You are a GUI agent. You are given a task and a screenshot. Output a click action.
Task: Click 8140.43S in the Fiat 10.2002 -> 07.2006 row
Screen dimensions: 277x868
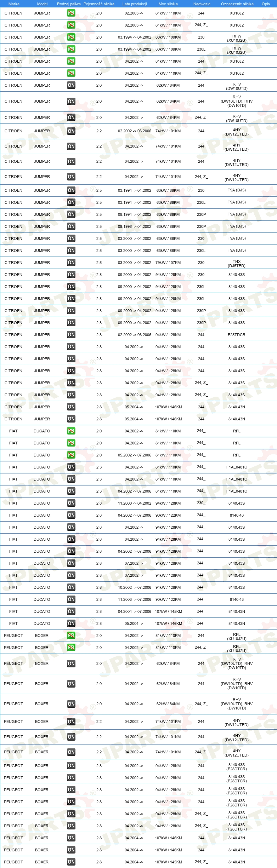pos(237,587)
